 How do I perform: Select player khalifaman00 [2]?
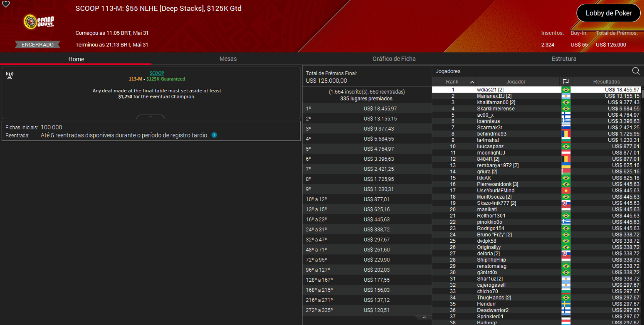click(496, 103)
